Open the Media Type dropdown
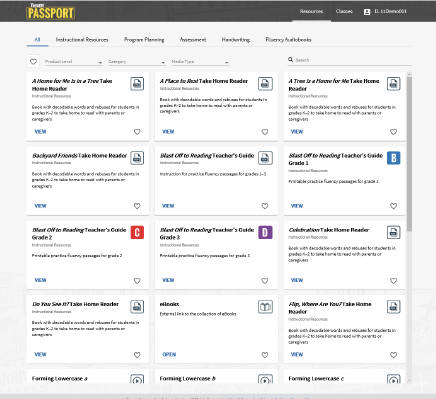Viewport: 436px width, 399px height. pyautogui.click(x=200, y=62)
